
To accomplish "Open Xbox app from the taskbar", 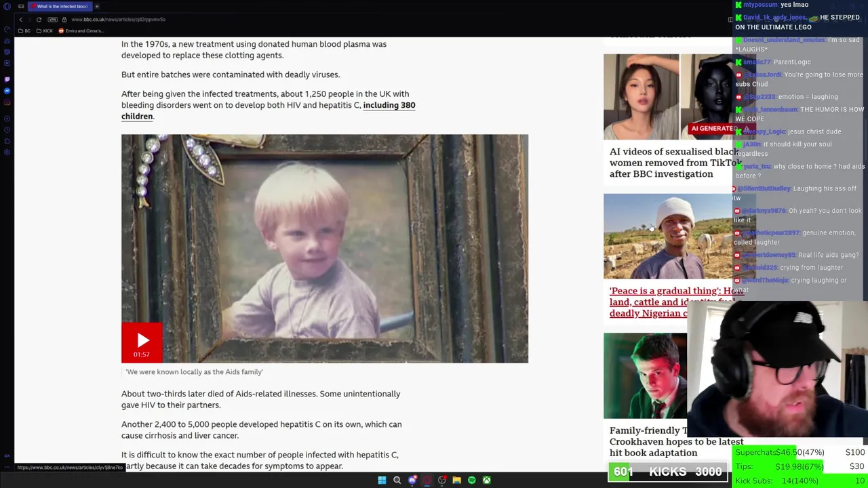I will coord(486,480).
